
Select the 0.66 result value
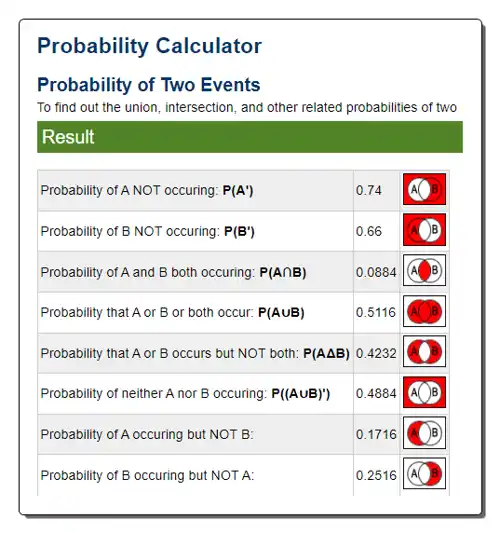369,231
